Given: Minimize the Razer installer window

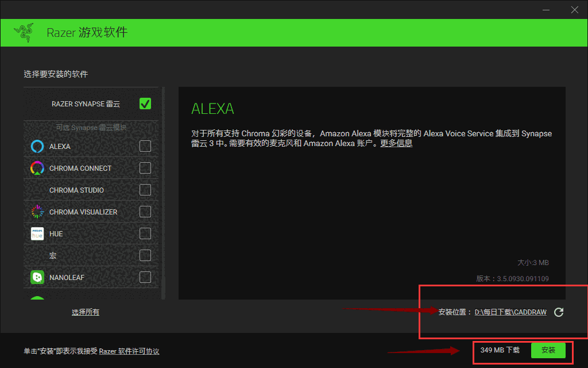Looking at the screenshot, I should coord(546,10).
